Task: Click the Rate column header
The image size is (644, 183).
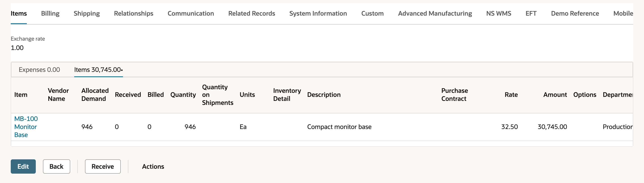Action: [x=511, y=95]
